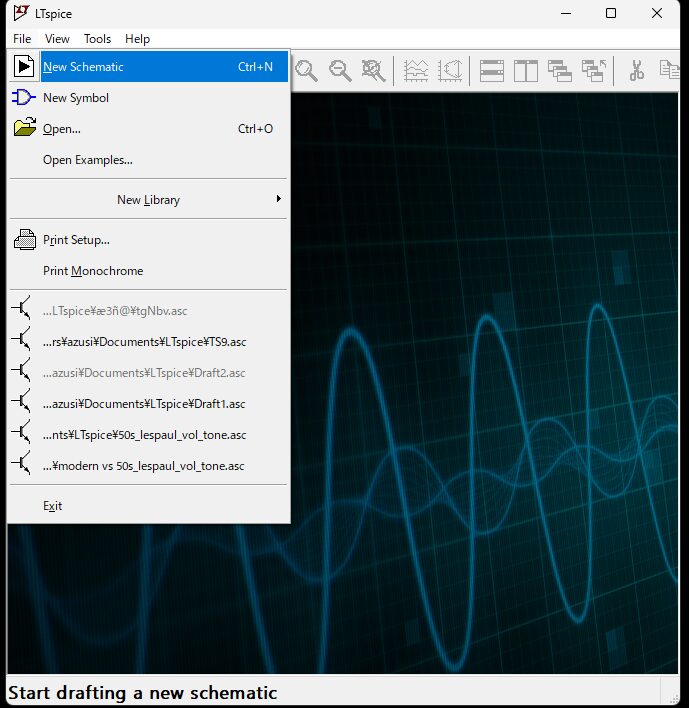Open the Tools menu

pos(97,39)
